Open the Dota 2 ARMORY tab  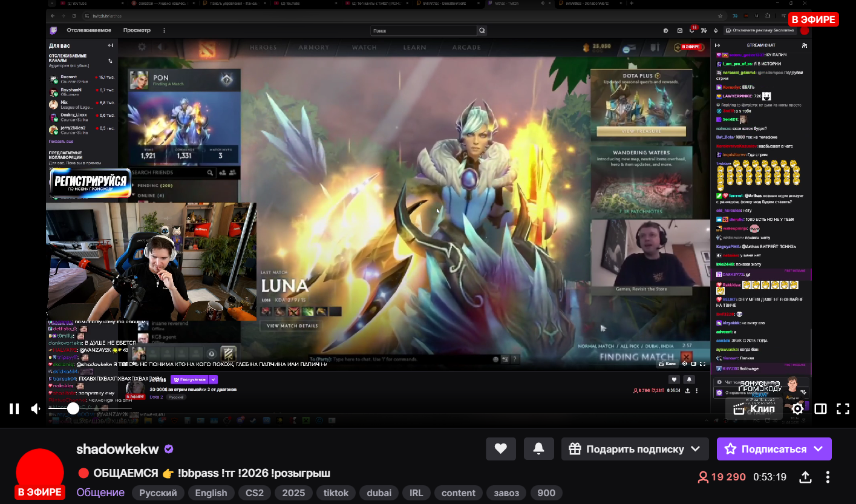tap(313, 47)
